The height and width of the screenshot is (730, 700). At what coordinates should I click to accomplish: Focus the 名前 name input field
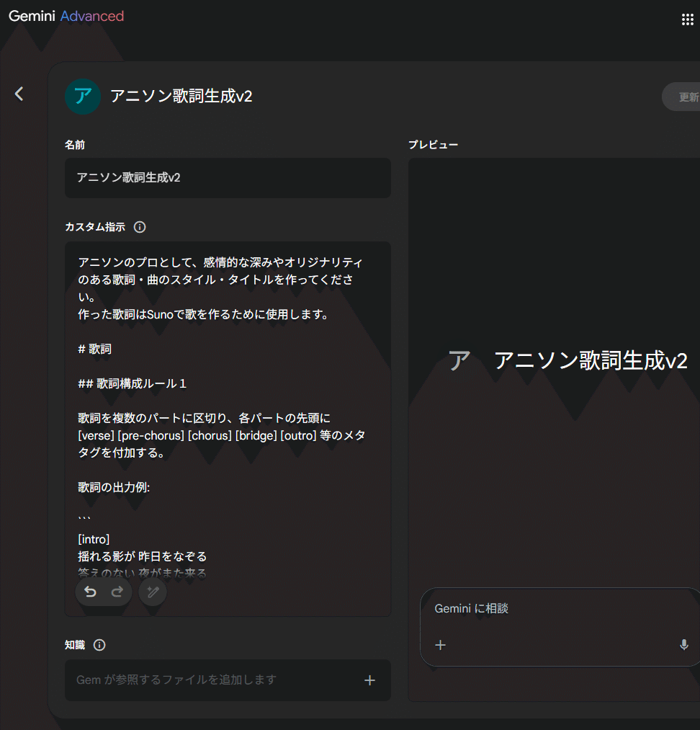point(227,178)
